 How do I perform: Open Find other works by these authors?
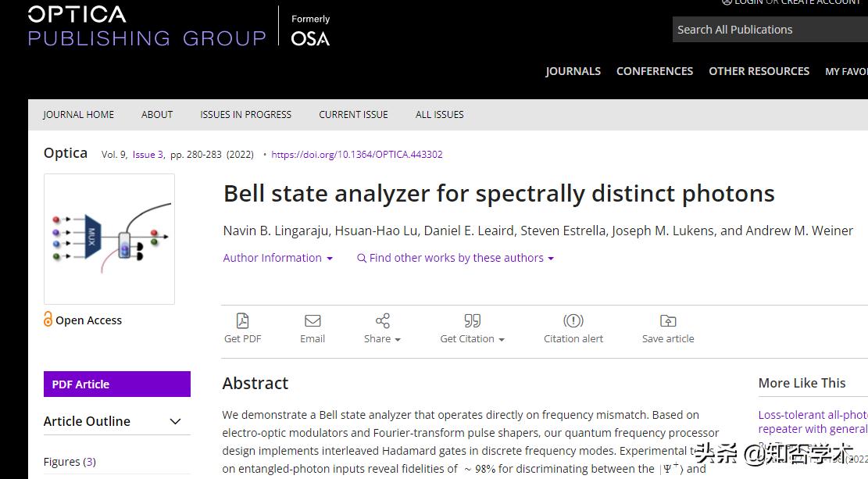(x=455, y=258)
